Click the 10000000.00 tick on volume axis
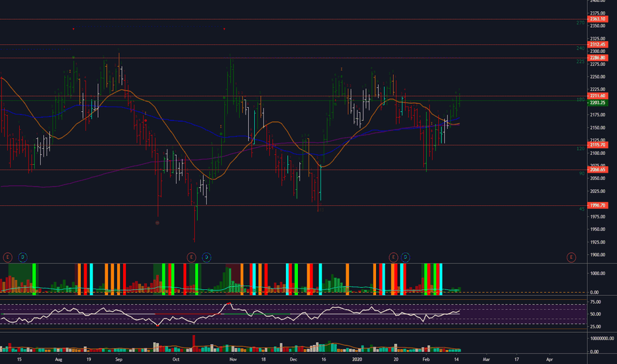The image size is (617, 364). [x=602, y=338]
